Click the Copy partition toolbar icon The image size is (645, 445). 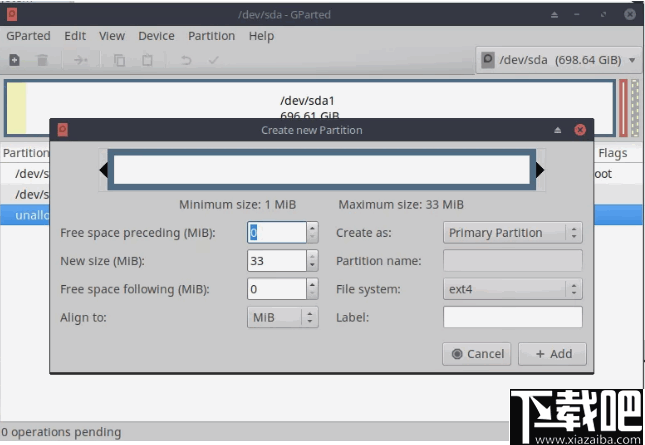(119, 60)
